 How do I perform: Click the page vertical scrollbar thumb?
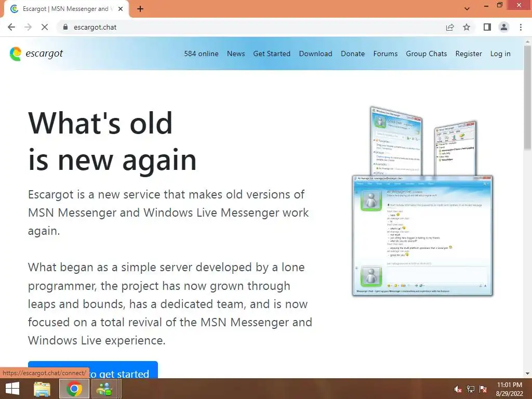[528, 98]
